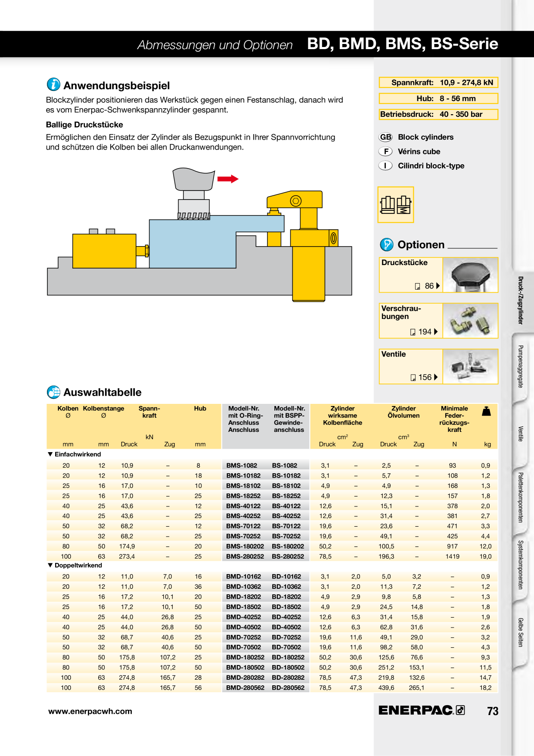
Task: Open the Ventile side tab
Action: click(521, 434)
